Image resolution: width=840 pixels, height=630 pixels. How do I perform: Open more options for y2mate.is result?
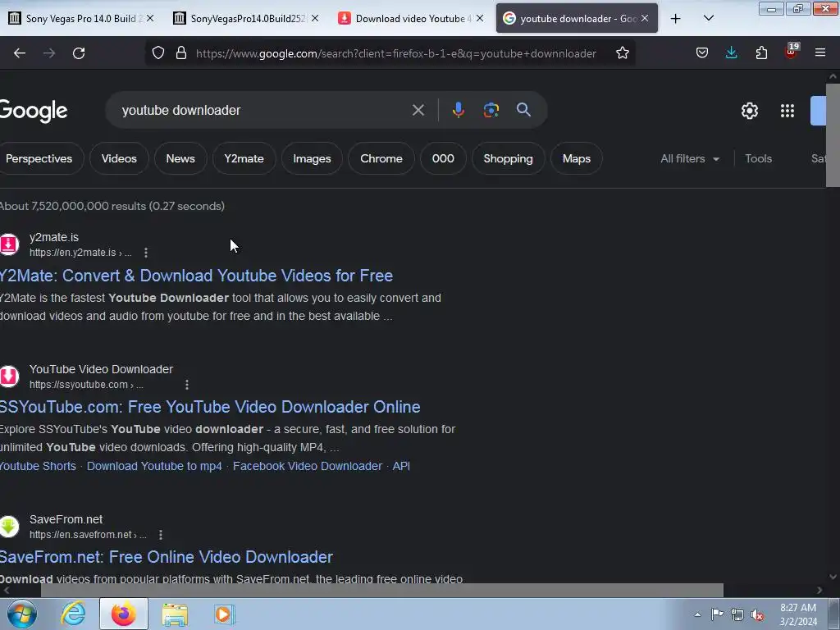click(x=146, y=253)
